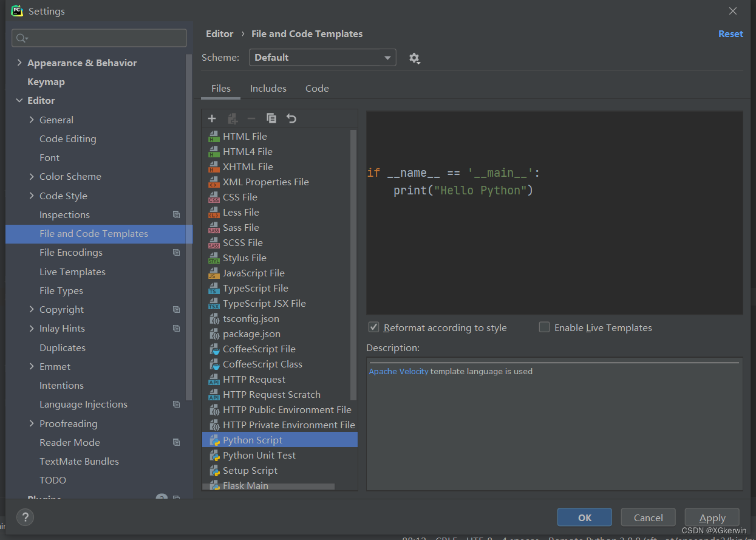
Task: Click the settings search field
Action: 99,38
